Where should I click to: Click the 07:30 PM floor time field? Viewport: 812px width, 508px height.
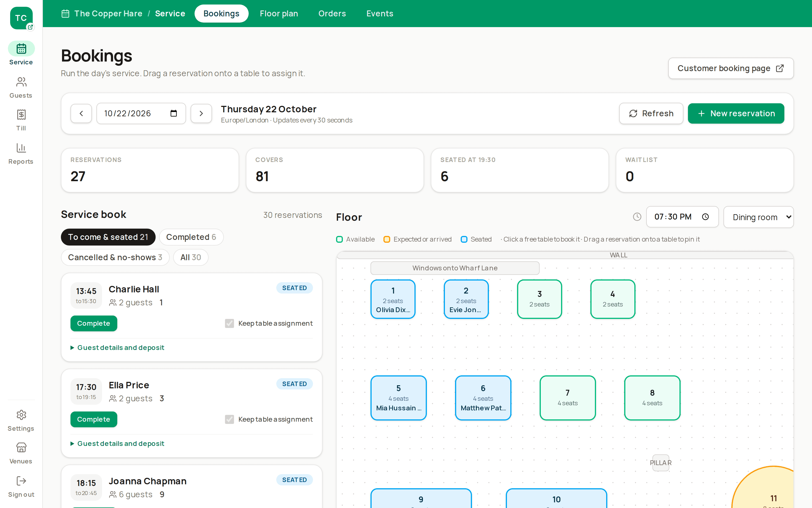click(x=682, y=217)
